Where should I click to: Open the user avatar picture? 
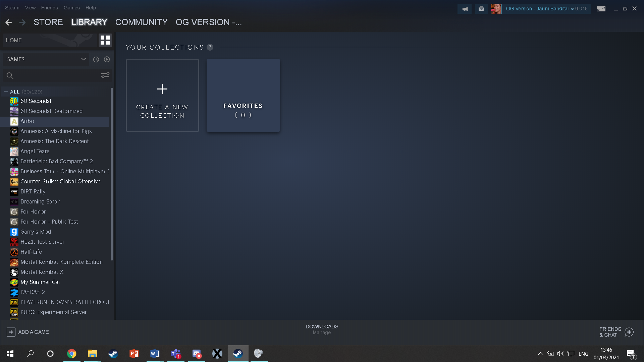(x=496, y=9)
